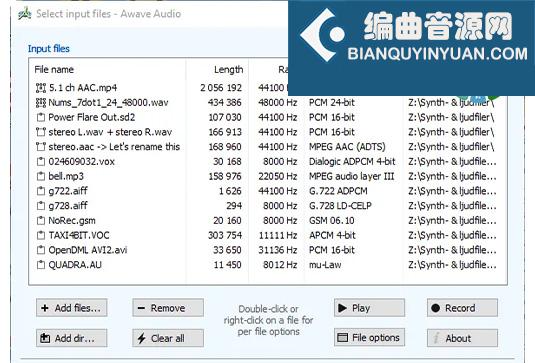
Task: Open the About dialog
Action: pos(462,338)
